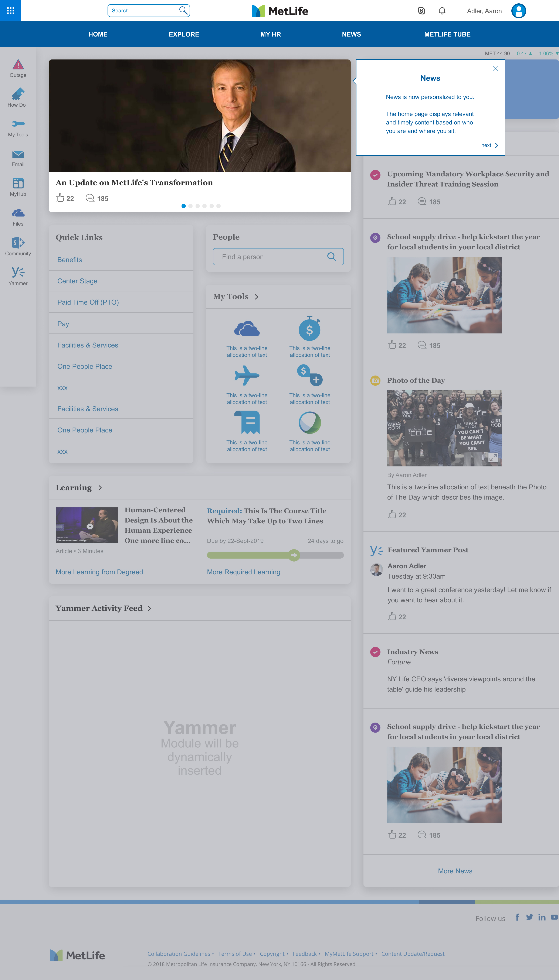The width and height of the screenshot is (559, 980).
Task: Click the Find a person field
Action: point(278,257)
